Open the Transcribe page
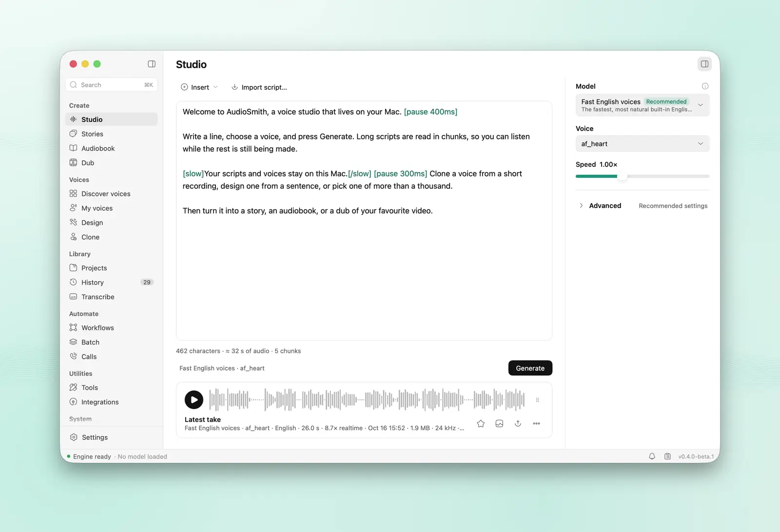Image resolution: width=780 pixels, height=532 pixels. [111, 297]
